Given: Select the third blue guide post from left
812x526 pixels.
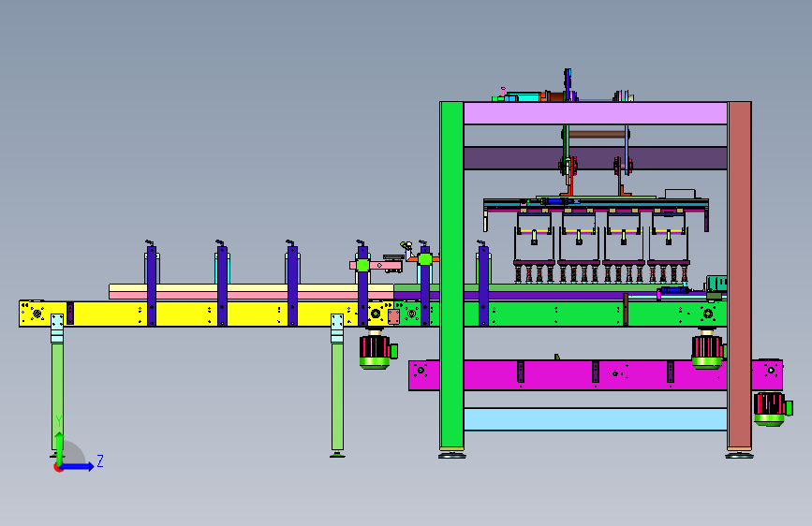Looking at the screenshot, I should 292,285.
